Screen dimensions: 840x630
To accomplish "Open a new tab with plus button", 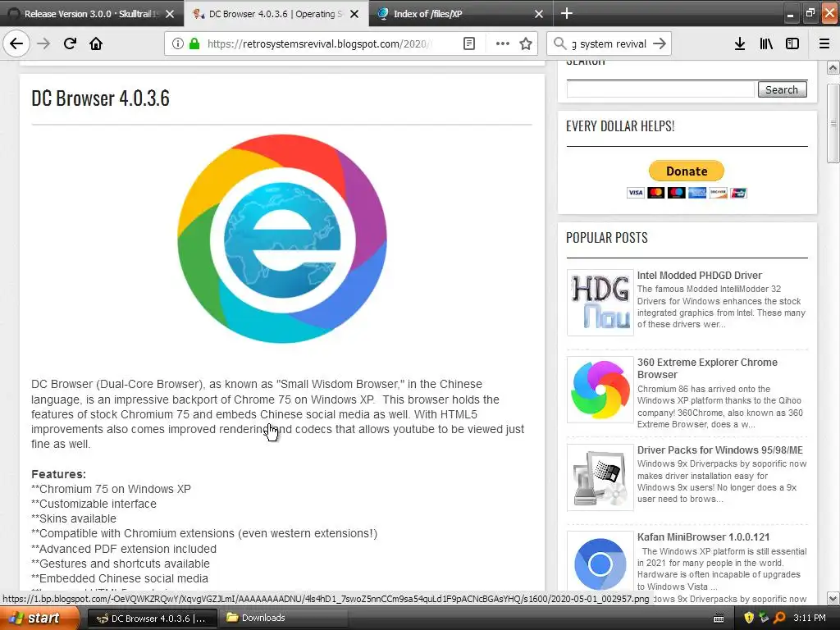I will click(x=566, y=13).
